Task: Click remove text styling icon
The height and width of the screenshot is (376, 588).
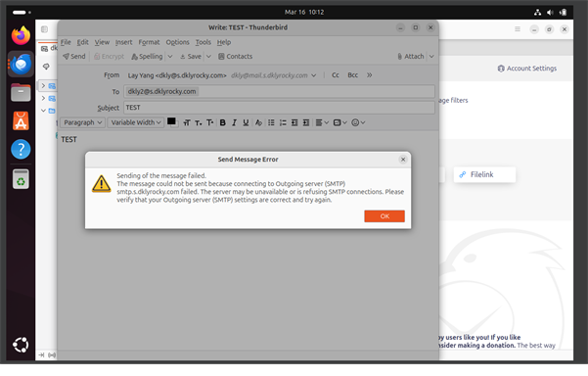Action: 258,122
